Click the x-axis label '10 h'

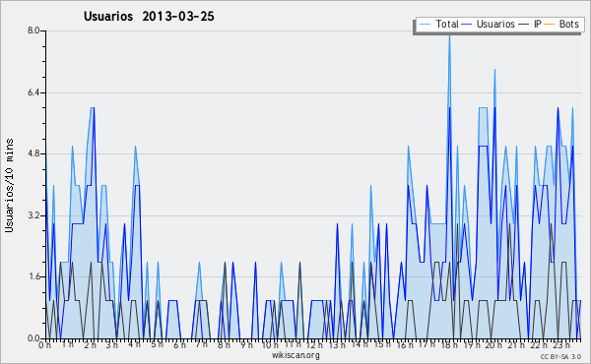click(270, 345)
